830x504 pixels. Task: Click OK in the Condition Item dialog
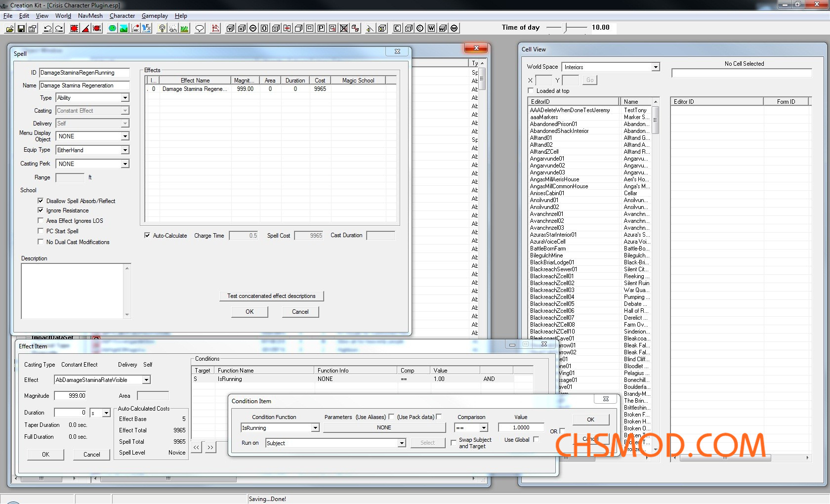click(591, 420)
